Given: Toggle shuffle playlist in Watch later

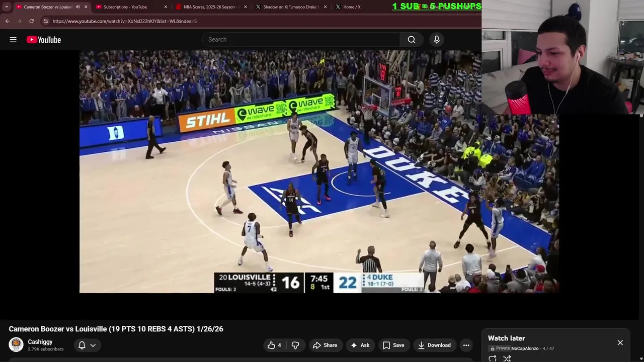Looking at the screenshot, I should point(507,358).
